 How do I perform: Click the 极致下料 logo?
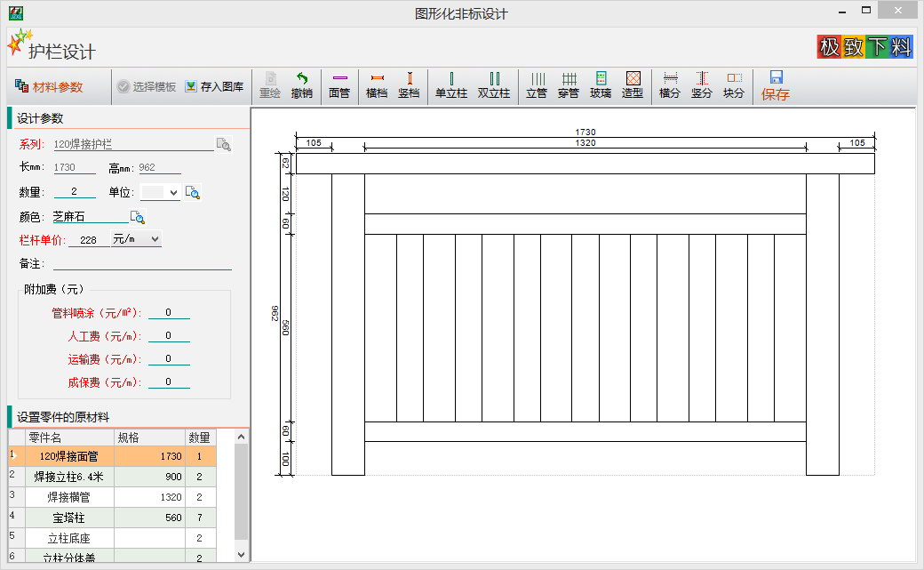[x=864, y=46]
